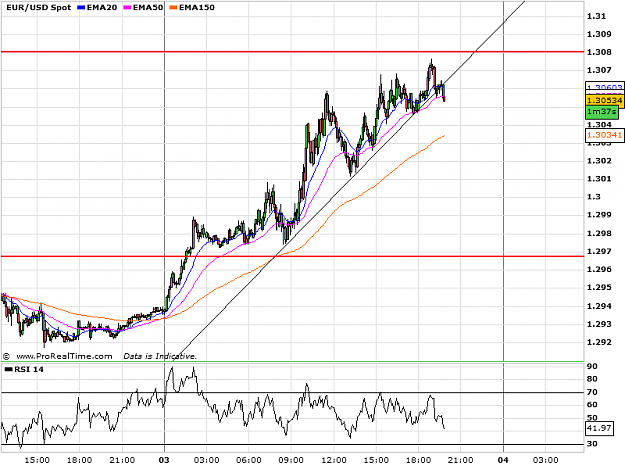The width and height of the screenshot is (625, 469).
Task: Click the yellow 1.30534 current price box
Action: (605, 100)
